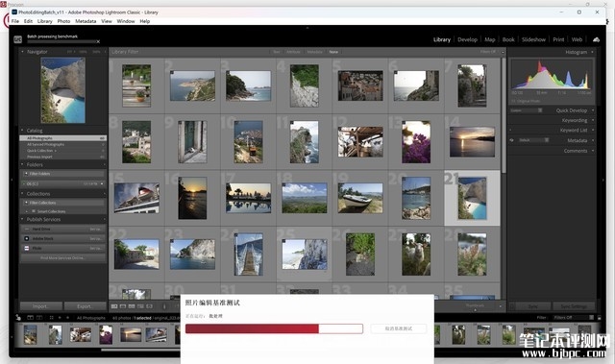The height and width of the screenshot is (364, 615).
Task: Click the grid view vertical scrollbar
Action: pos(504,115)
